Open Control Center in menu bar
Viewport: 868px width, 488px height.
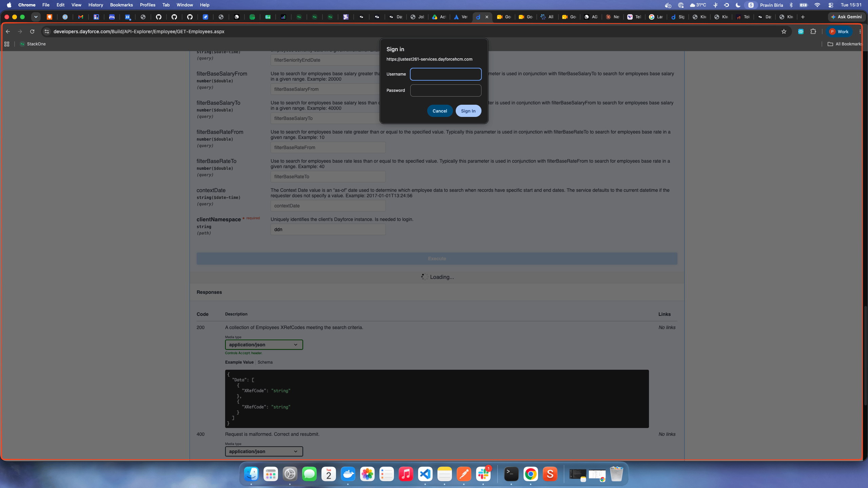click(831, 5)
